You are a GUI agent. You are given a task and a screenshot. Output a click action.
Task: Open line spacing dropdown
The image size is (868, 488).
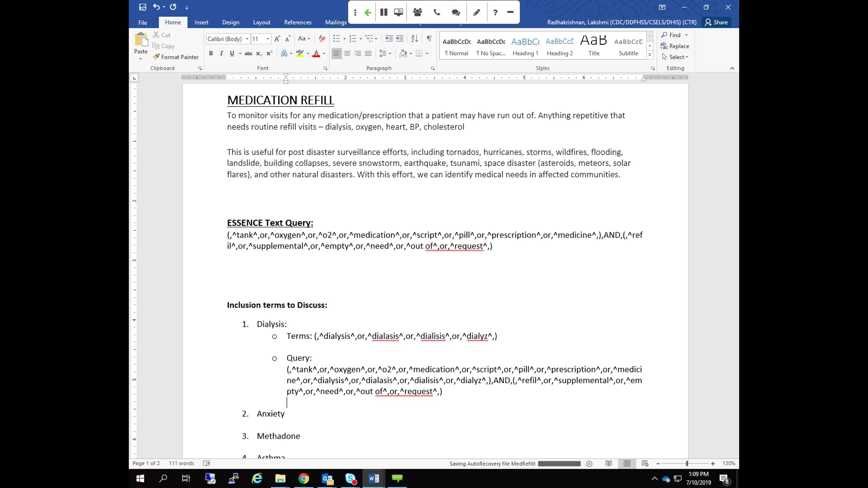point(385,53)
